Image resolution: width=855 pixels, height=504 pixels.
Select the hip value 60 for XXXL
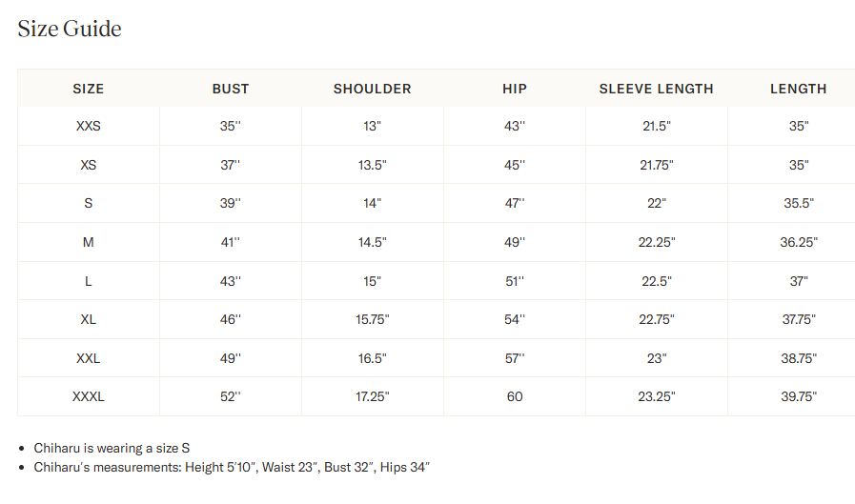[x=515, y=396]
